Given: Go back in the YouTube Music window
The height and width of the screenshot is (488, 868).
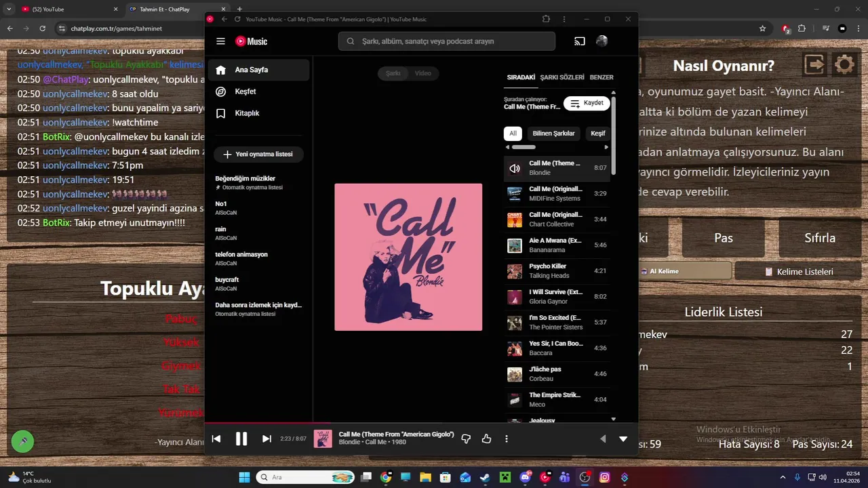Looking at the screenshot, I should (224, 19).
